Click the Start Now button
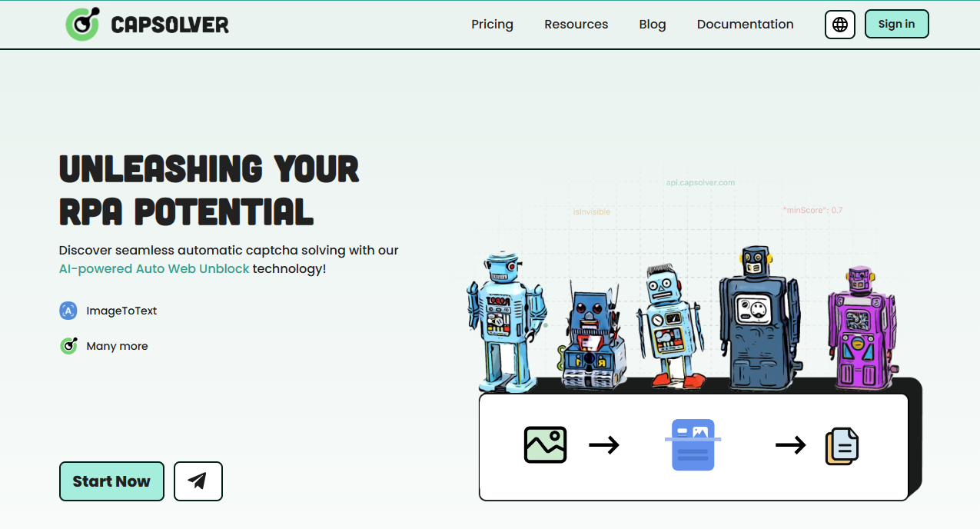980x529 pixels. [111, 481]
